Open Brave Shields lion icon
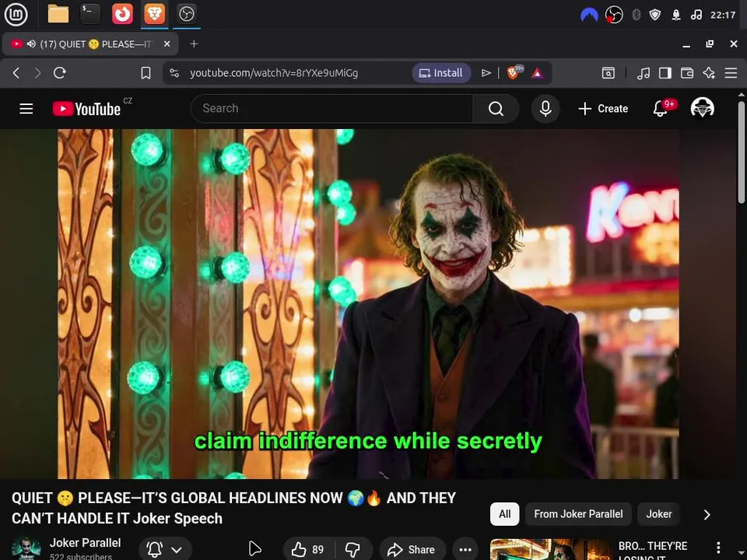This screenshot has width=747, height=560. 514,72
